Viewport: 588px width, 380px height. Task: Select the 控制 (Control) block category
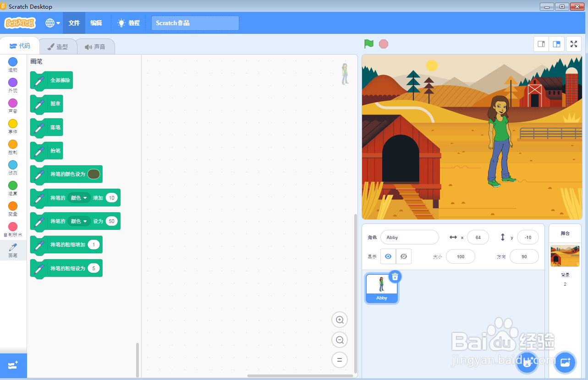12,147
